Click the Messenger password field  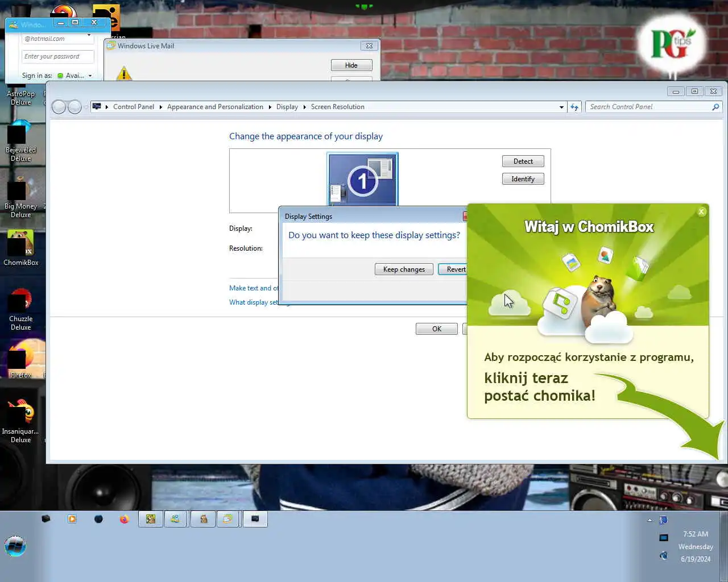click(58, 57)
